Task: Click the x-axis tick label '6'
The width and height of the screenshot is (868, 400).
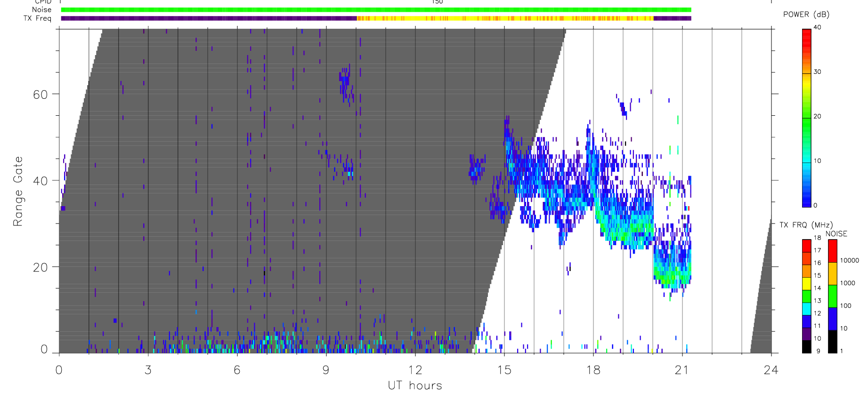Action: pos(237,370)
